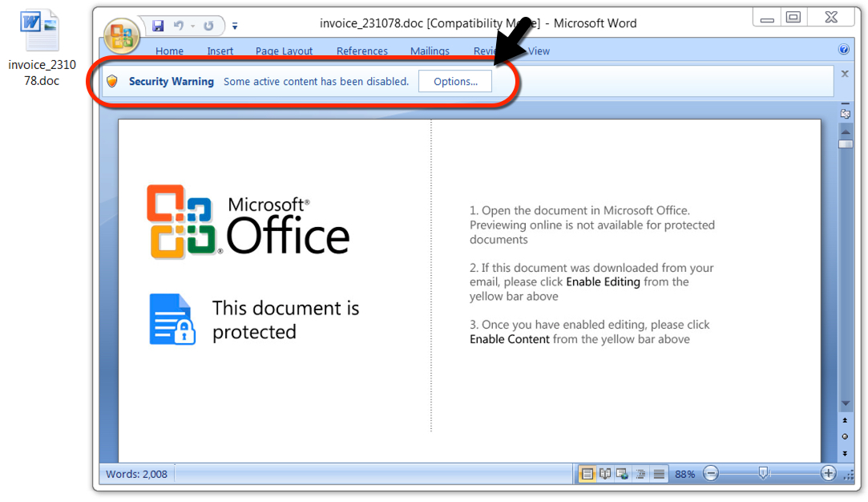Click the 88% zoom level button
The width and height of the screenshot is (868, 502).
(684, 474)
